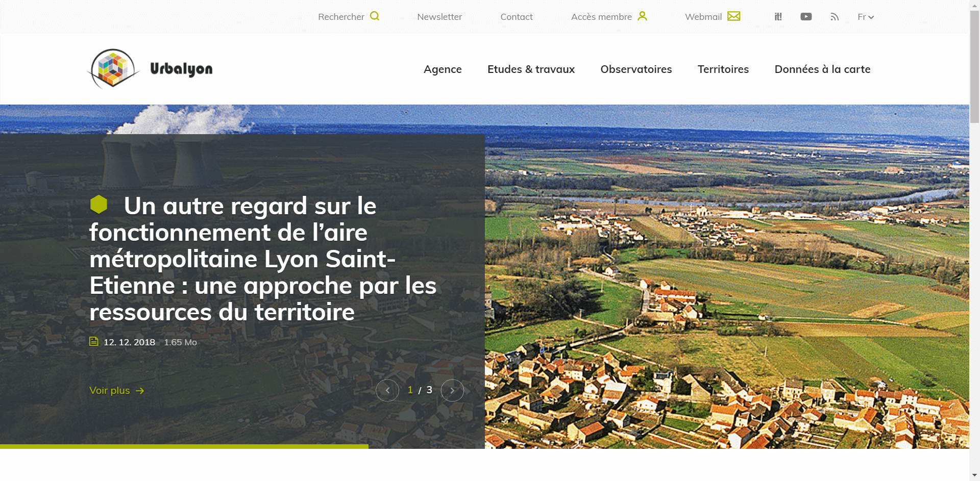Click the vertical scrollbar thumb
The width and height of the screenshot is (980, 481).
click(974, 66)
